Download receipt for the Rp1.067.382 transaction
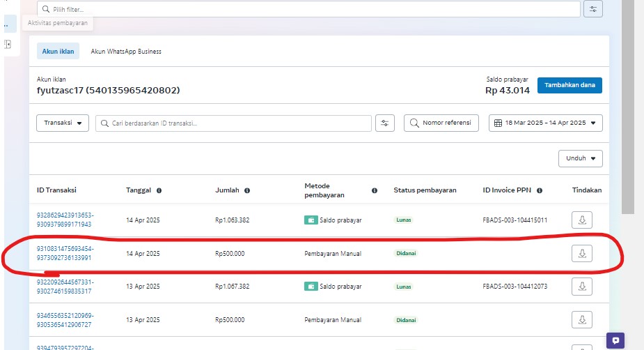644x350 pixels. (582, 286)
